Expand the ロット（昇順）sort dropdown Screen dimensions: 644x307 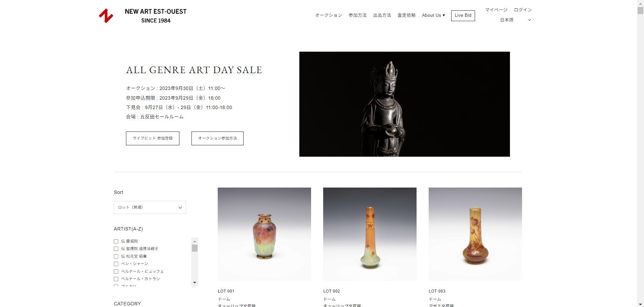[x=150, y=207]
